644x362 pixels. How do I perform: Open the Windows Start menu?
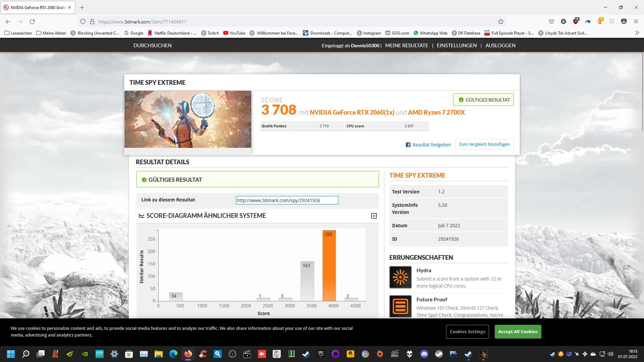11,354
